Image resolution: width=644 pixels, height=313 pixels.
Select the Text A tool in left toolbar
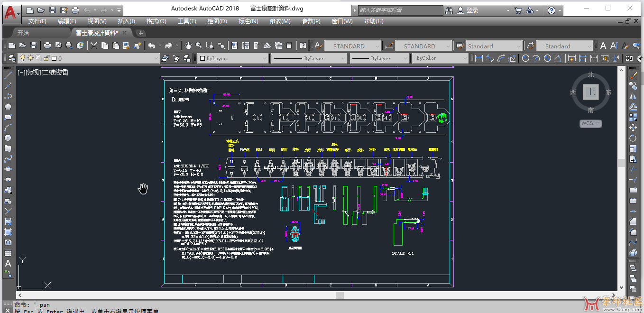pos(8,263)
